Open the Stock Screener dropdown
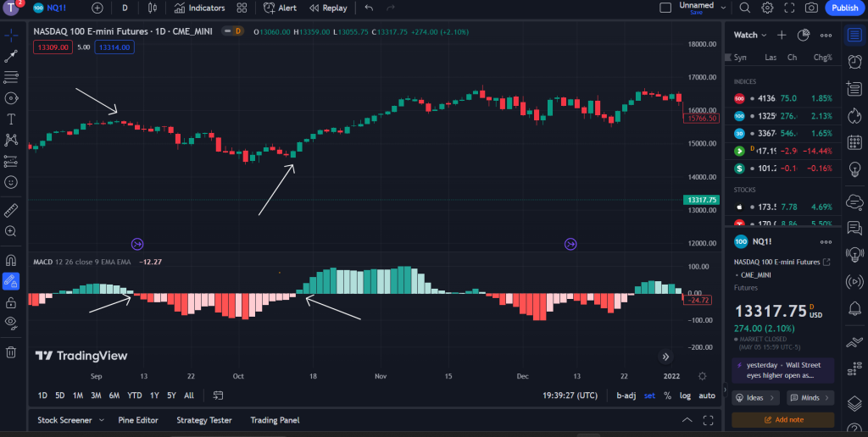The width and height of the screenshot is (868, 437). click(x=70, y=420)
